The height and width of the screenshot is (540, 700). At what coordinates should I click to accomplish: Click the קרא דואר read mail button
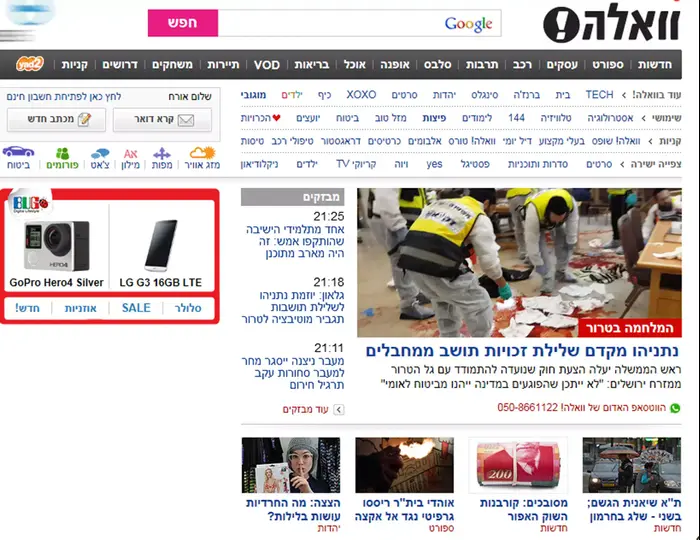click(x=162, y=120)
